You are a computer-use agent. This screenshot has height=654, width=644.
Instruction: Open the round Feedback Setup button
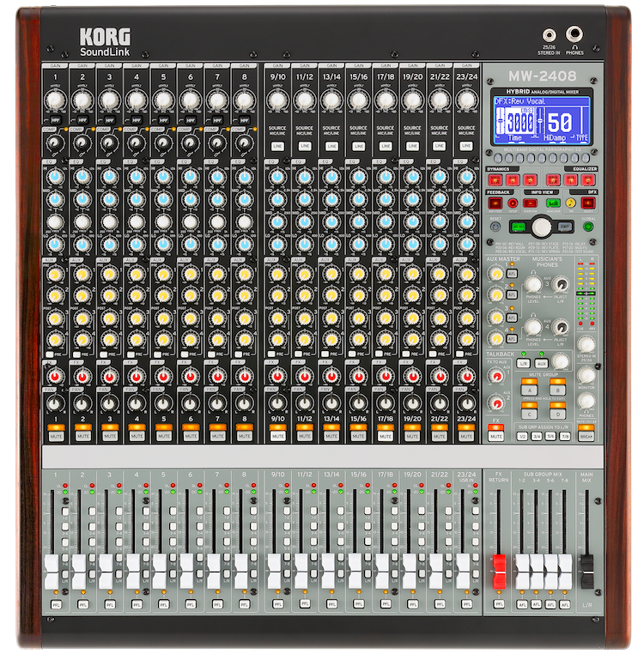513,203
